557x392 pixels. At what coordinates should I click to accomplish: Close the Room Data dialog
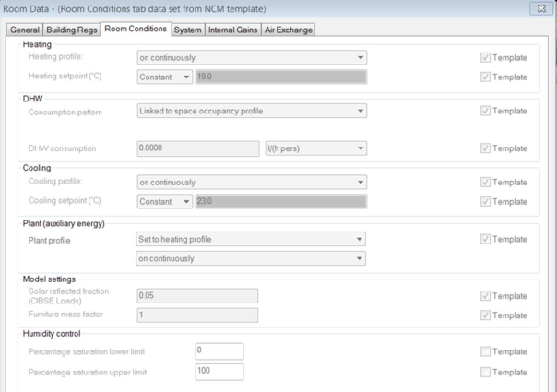pyautogui.click(x=541, y=8)
